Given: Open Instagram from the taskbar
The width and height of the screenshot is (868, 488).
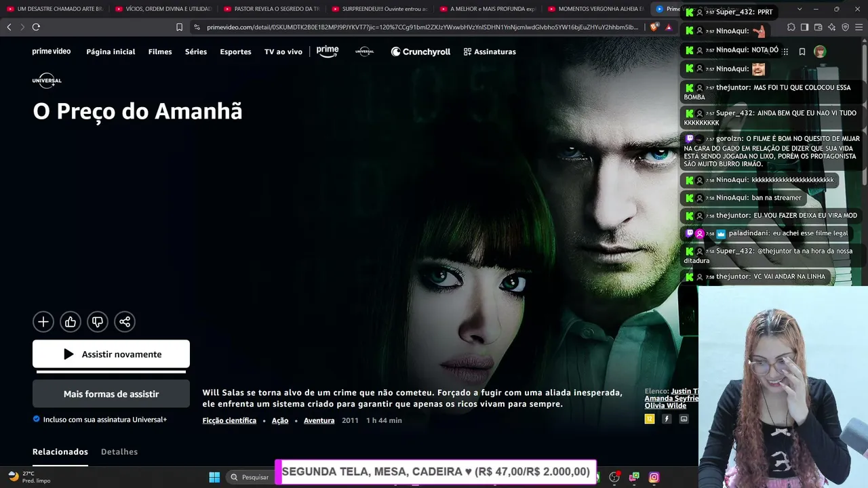Looking at the screenshot, I should pos(654,477).
